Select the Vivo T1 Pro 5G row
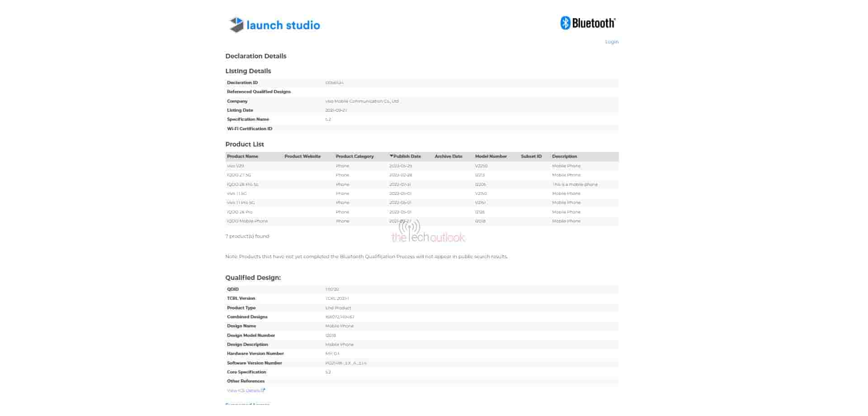 [241, 203]
